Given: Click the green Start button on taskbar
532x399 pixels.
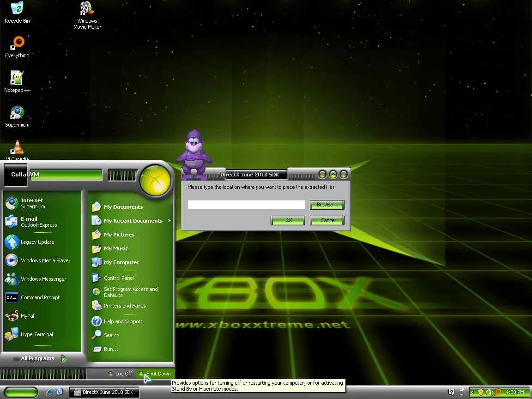Looking at the screenshot, I should (21, 392).
